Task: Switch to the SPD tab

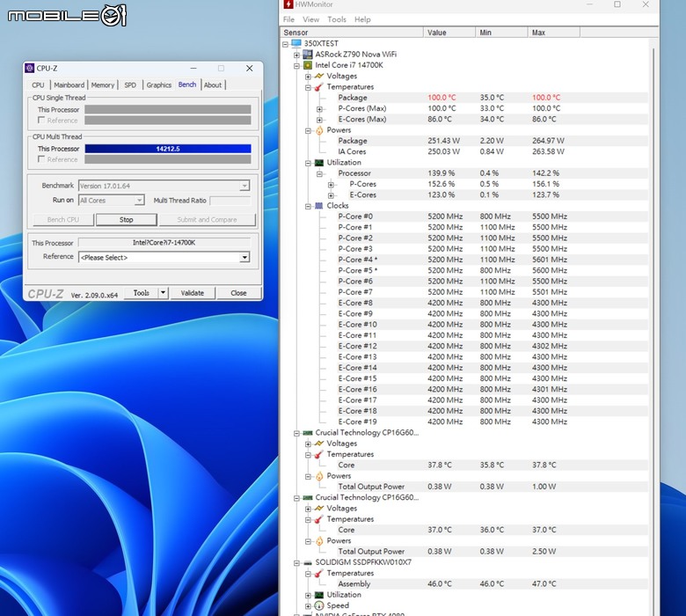Action: [130, 85]
